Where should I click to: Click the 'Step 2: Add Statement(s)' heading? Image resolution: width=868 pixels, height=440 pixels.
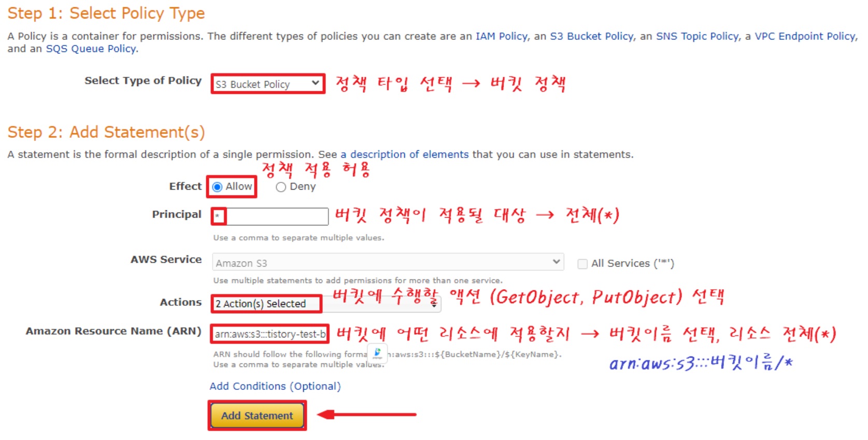click(106, 132)
